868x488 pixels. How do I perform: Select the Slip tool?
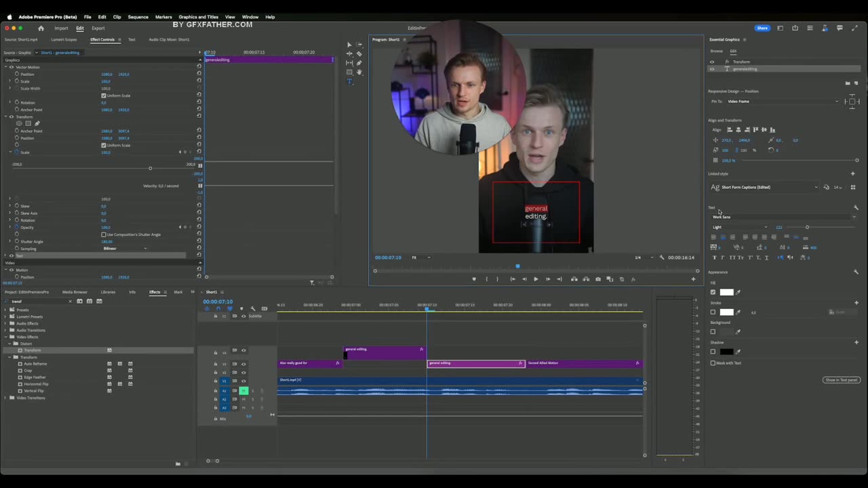349,63
